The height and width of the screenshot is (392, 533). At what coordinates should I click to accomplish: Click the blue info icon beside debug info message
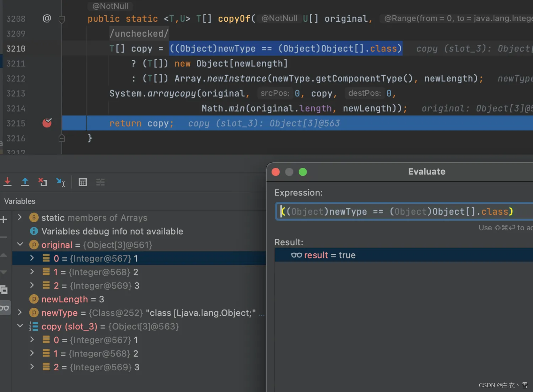click(34, 231)
